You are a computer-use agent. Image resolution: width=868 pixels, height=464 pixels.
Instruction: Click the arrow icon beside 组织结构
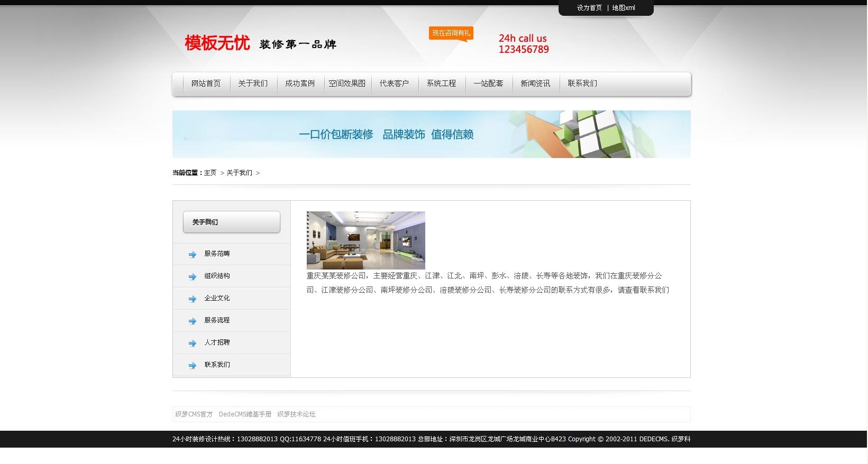(x=193, y=276)
